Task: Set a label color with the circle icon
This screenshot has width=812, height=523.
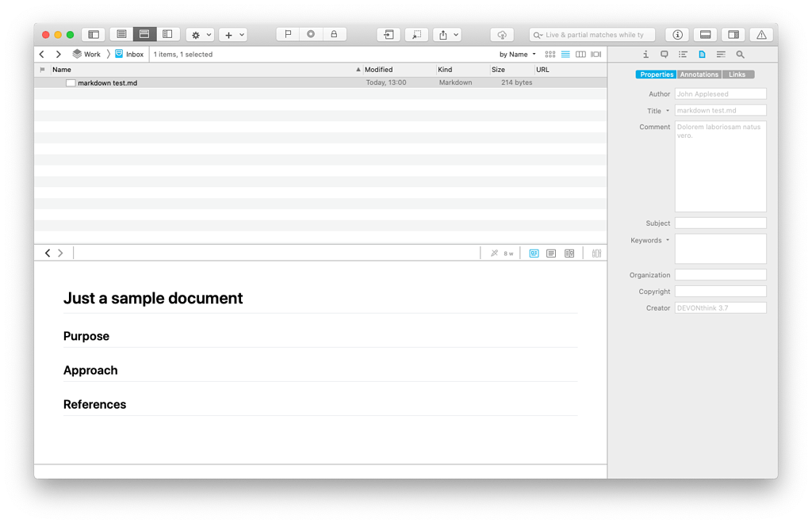Action: click(311, 33)
